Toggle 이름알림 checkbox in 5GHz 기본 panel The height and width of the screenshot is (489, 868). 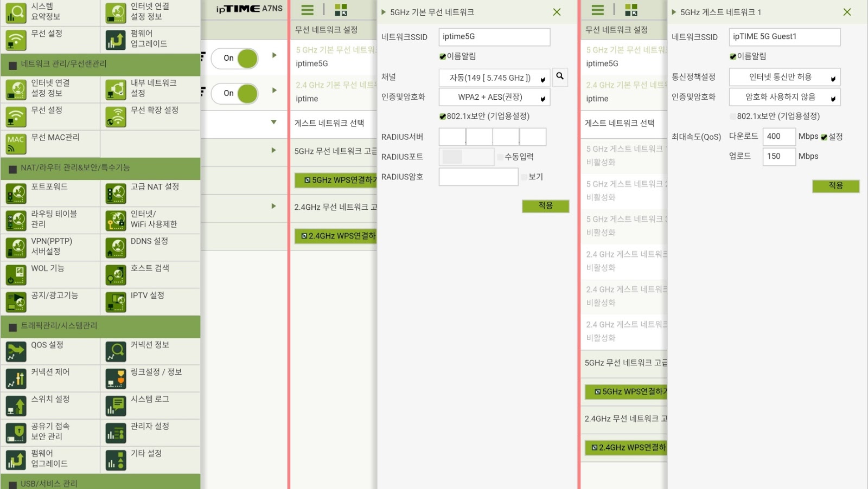pos(443,56)
